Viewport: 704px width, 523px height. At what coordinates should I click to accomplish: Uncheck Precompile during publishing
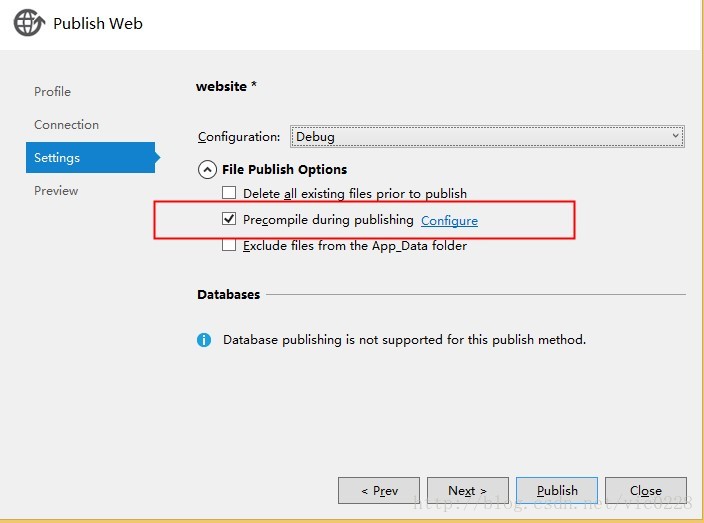[229, 219]
